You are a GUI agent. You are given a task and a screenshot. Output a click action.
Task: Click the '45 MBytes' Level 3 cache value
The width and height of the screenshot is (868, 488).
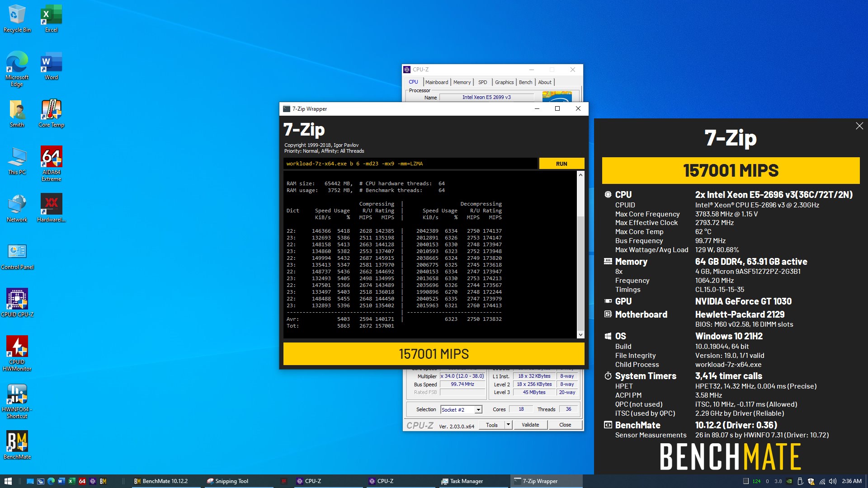click(534, 392)
